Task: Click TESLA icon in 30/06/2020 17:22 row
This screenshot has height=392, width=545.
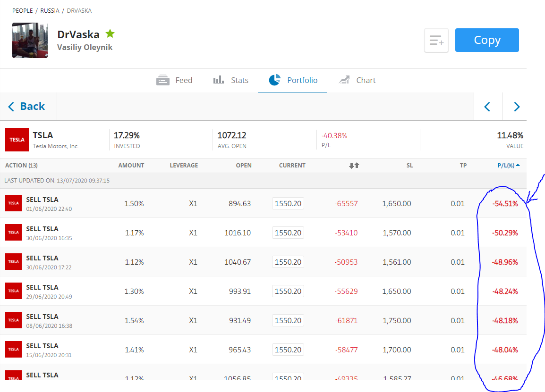Action: [14, 261]
